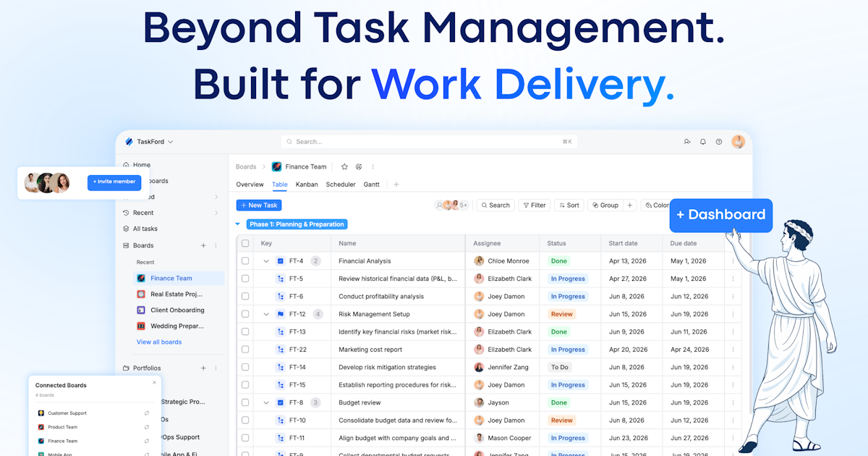Screen dimensions: 868x456
Task: Collapse FT-8 subtasks chevron
Action: (265, 402)
